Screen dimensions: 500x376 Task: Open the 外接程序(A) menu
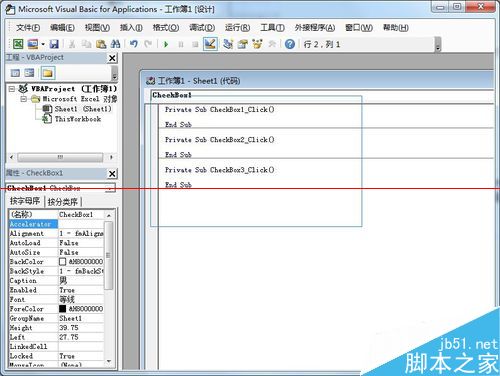[x=315, y=28]
